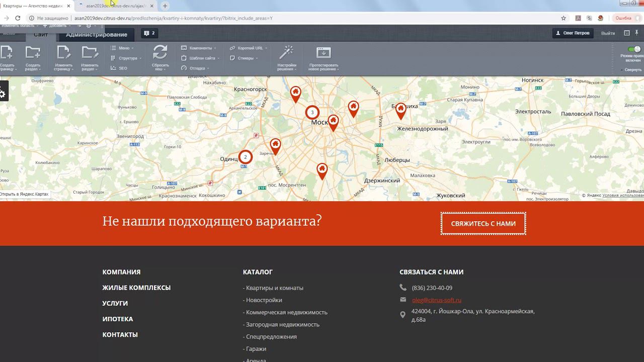Viewport: 644px width, 362px height.
Task: Click the Ипотека footer menu item
Action: coord(118,319)
